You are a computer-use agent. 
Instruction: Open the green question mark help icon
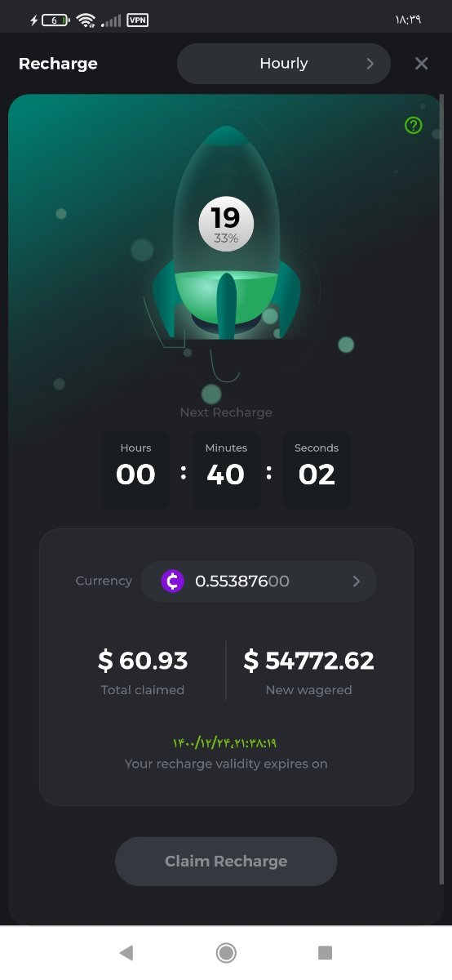click(x=414, y=126)
